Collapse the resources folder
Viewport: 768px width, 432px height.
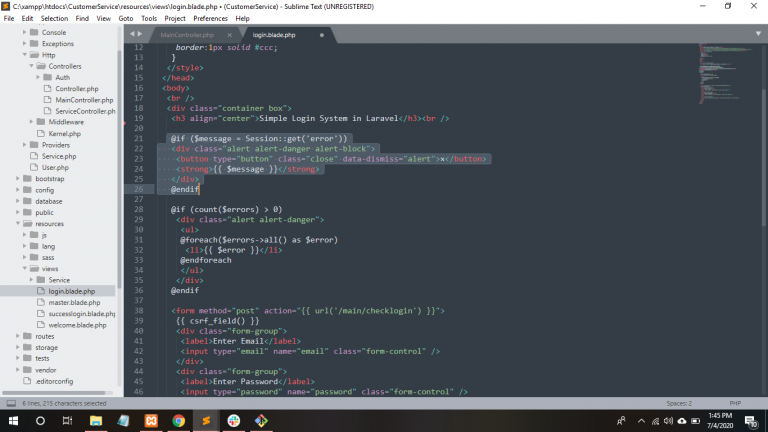tap(18, 224)
